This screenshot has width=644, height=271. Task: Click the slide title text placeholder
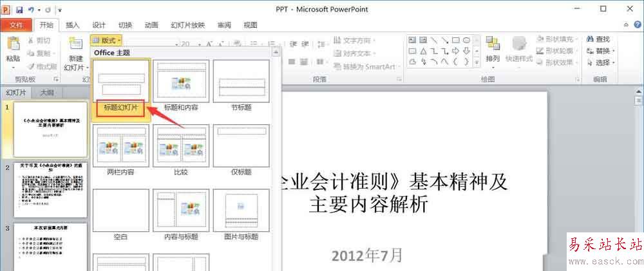[393, 193]
